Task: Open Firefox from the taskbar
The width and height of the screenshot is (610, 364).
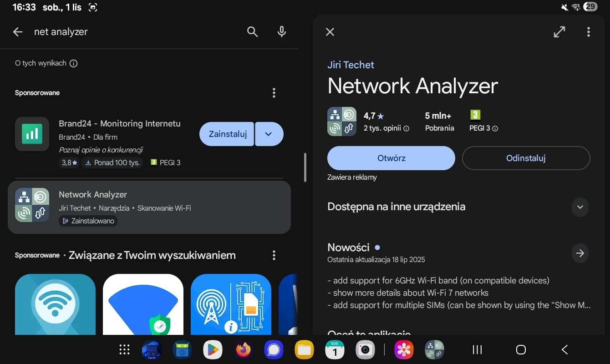Action: click(243, 349)
